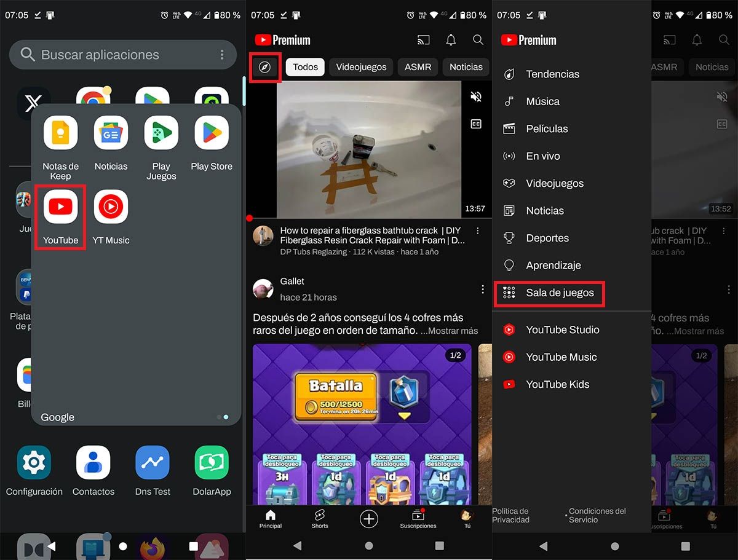Tap Android back button on the app drawer screen
The height and width of the screenshot is (560, 738).
[x=52, y=546]
